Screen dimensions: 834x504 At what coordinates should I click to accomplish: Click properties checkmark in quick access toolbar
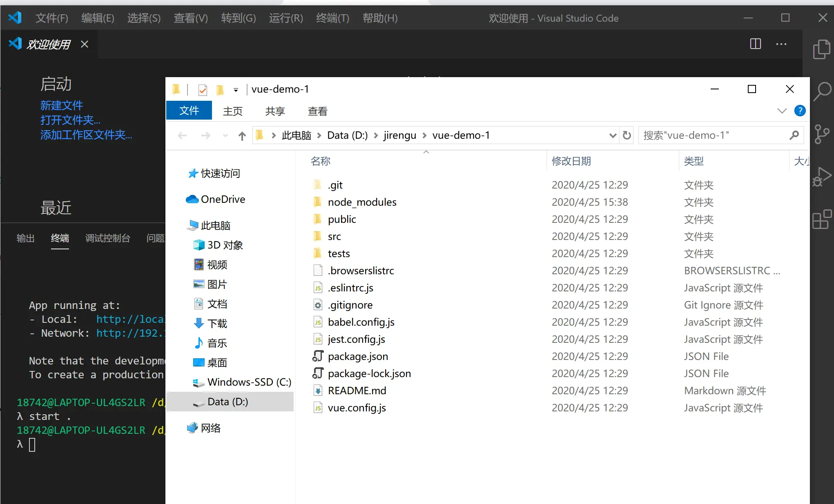pyautogui.click(x=203, y=89)
